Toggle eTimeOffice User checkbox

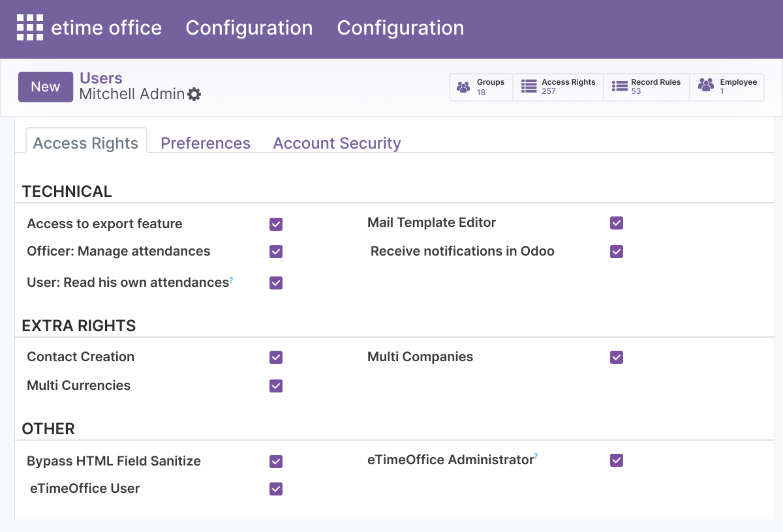pos(276,489)
